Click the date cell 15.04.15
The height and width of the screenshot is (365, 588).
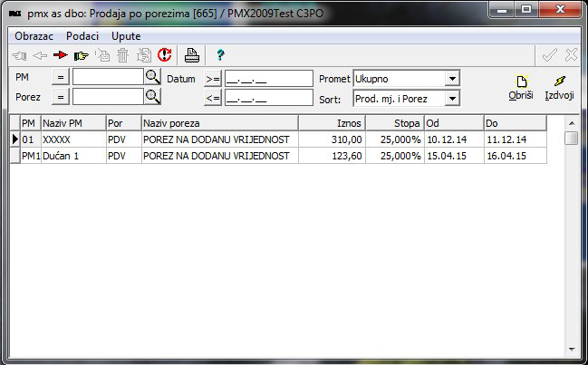click(454, 156)
